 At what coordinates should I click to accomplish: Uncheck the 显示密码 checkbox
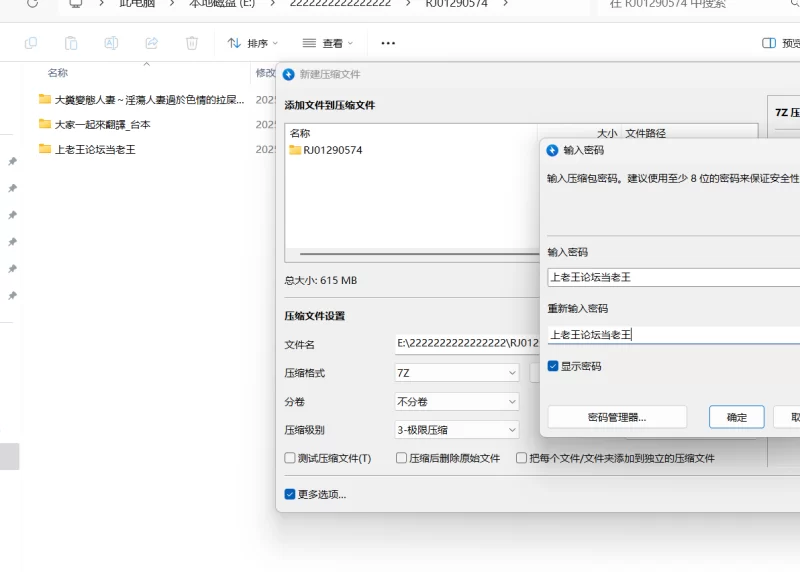coord(554,367)
